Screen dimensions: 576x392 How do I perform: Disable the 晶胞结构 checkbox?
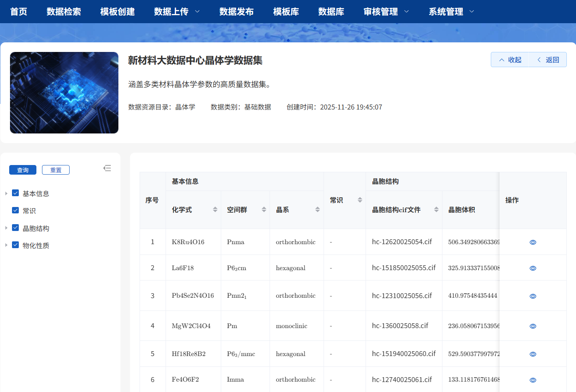(x=15, y=228)
